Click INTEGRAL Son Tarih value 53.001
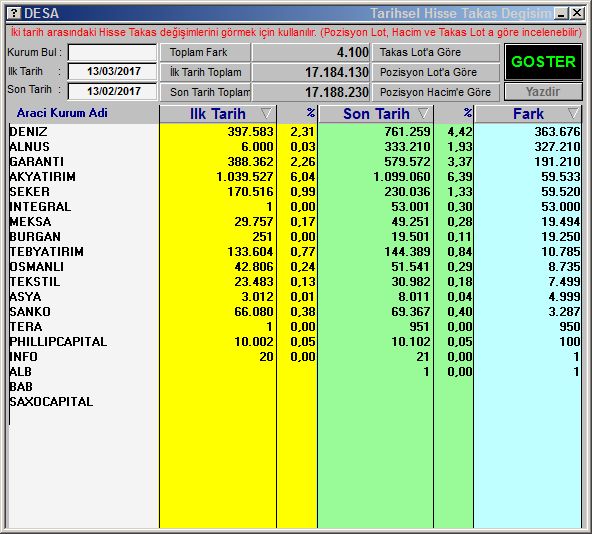The height and width of the screenshot is (534, 592). (410, 207)
